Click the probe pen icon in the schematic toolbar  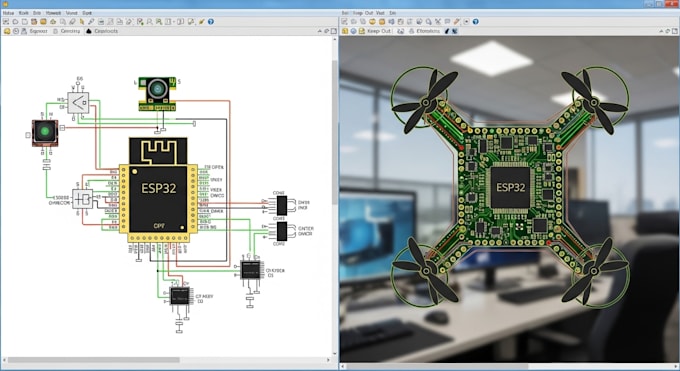tap(91, 22)
